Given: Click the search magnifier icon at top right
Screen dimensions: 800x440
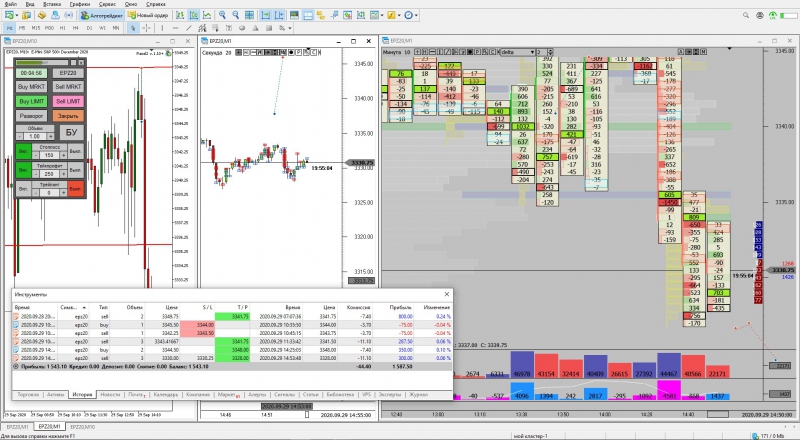Looking at the screenshot, I should coord(745,15).
